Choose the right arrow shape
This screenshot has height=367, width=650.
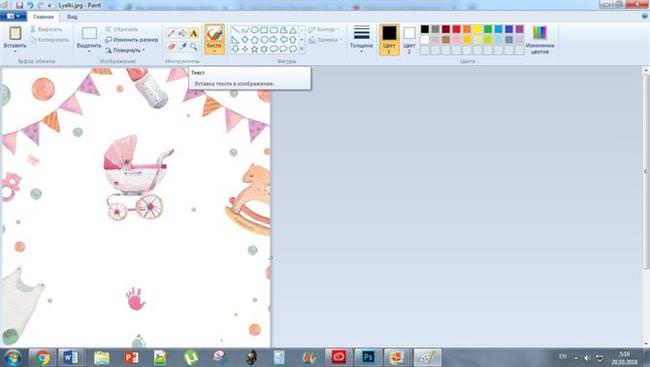tap(274, 40)
